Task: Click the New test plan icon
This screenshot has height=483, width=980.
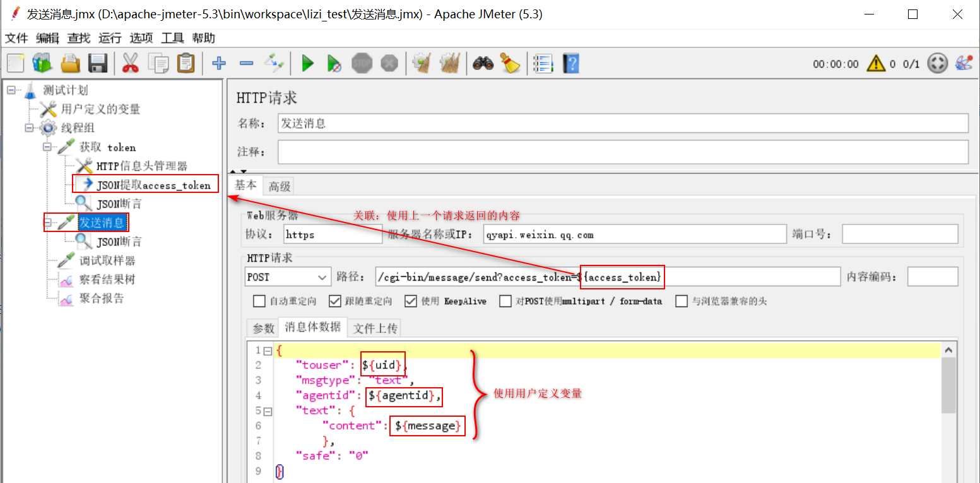Action: pos(16,63)
